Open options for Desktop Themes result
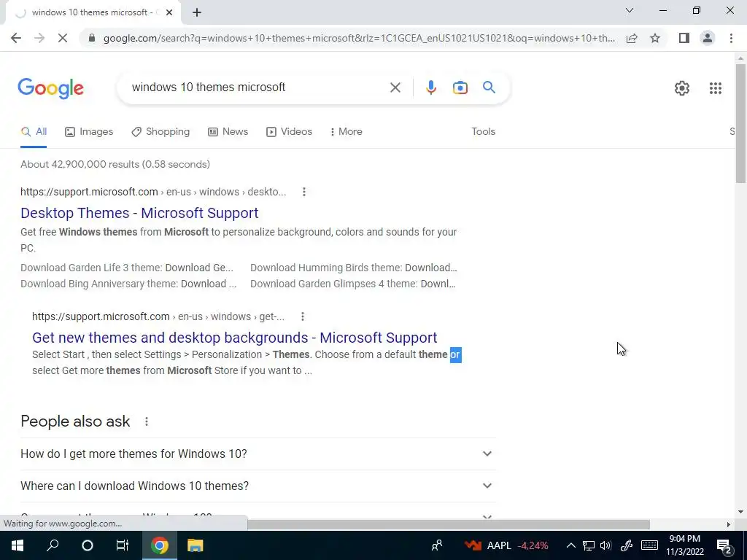The image size is (747, 560). 304,192
